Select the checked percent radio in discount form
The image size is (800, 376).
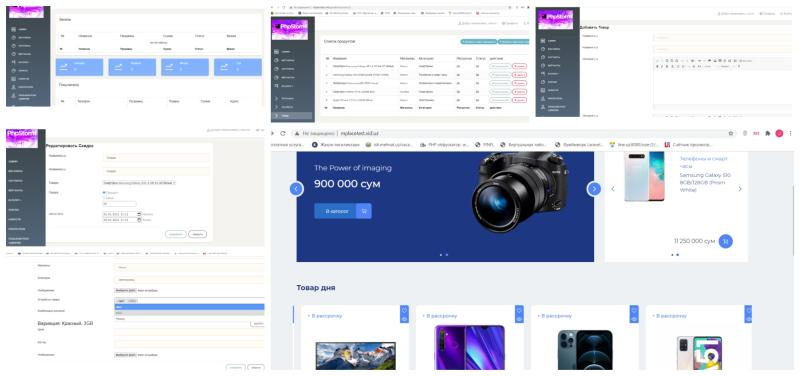tap(104, 192)
